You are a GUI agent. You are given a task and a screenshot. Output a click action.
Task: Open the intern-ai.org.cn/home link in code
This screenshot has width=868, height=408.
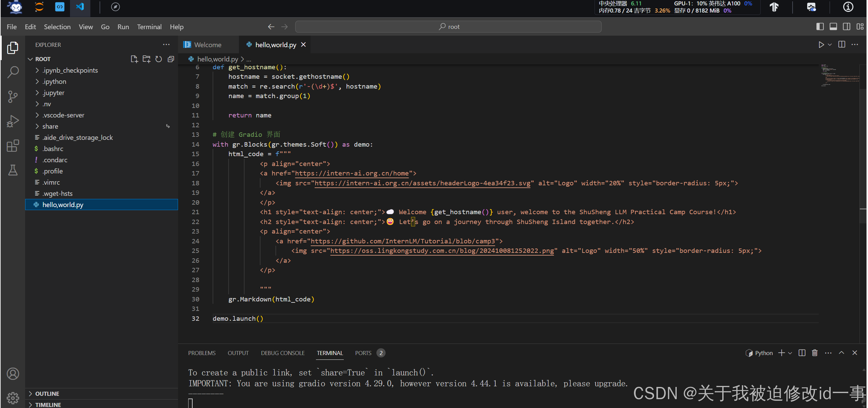pos(352,173)
